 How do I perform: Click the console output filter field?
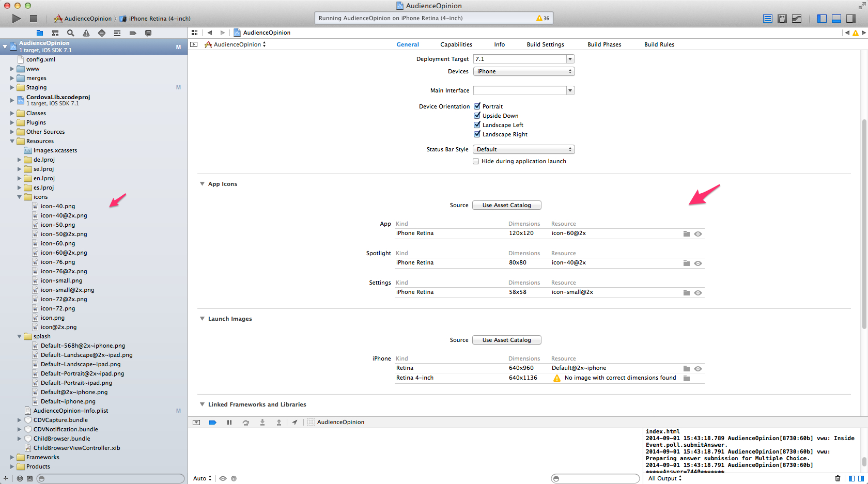[595, 478]
